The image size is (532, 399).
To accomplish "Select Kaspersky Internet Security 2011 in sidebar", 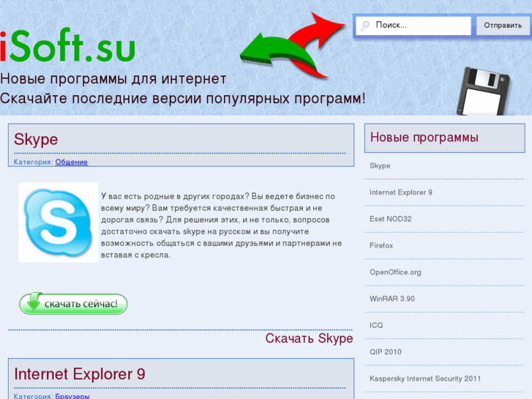I will 425,379.
